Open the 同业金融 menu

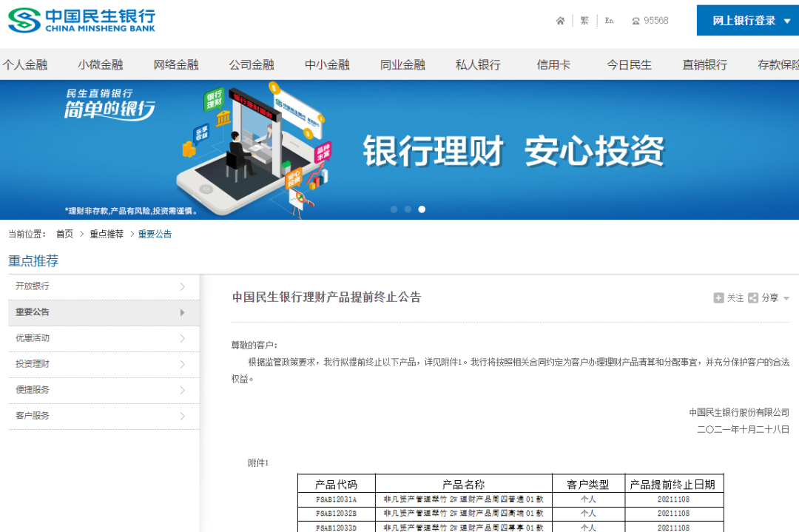click(x=402, y=64)
